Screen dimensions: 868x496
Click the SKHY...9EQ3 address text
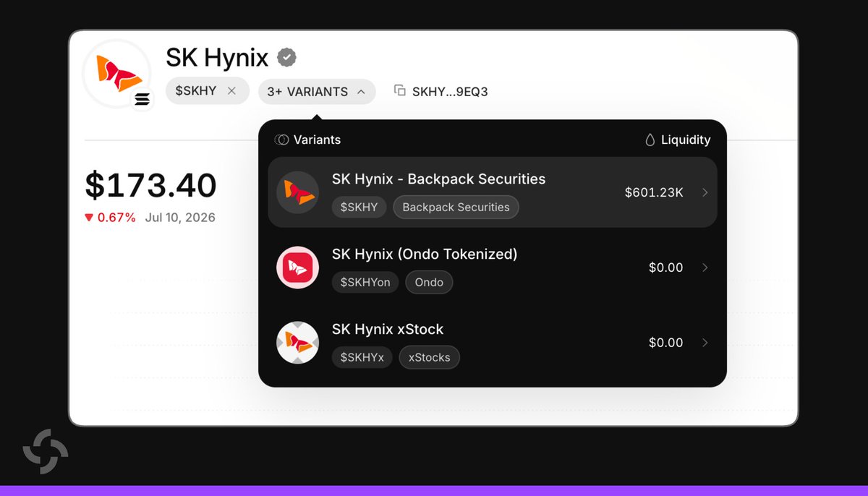tap(450, 92)
